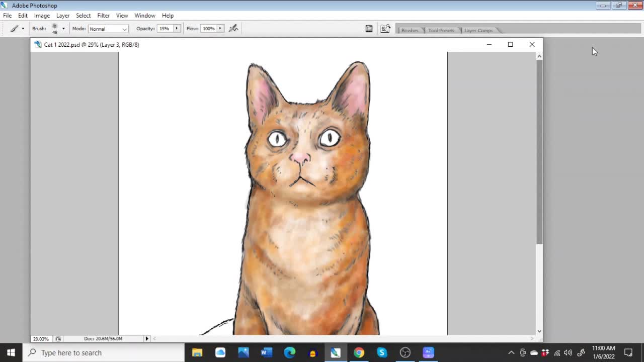Click the Doc: 20.6M/56.0M status text
This screenshot has height=362, width=644.
point(103,339)
